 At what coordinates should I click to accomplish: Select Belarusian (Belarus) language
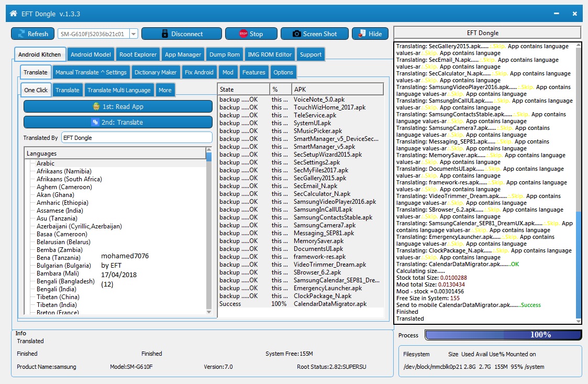pos(64,242)
